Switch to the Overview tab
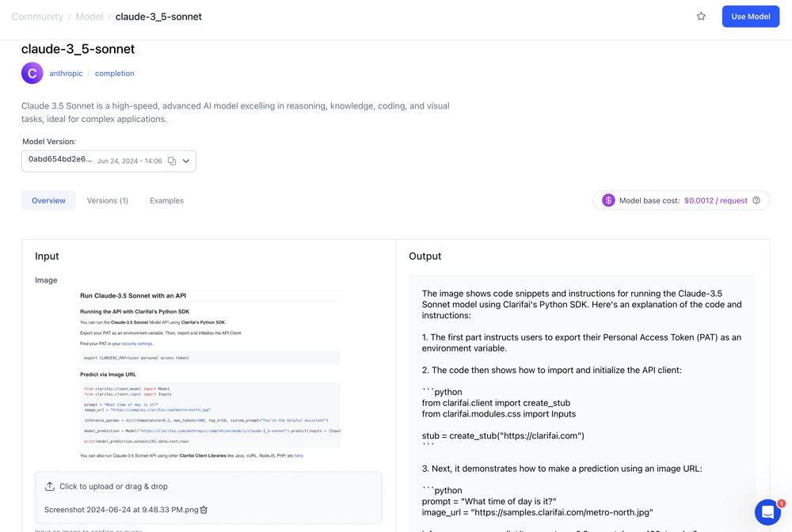Image resolution: width=792 pixels, height=532 pixels. (x=48, y=201)
